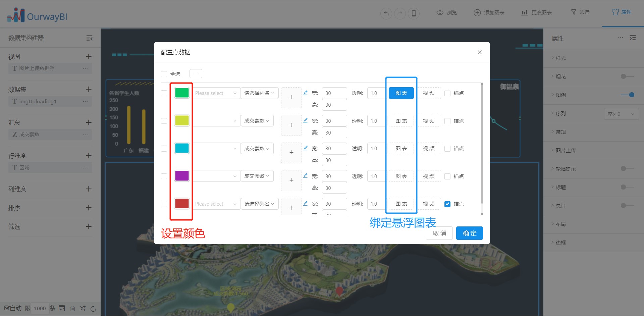Click the 取消 cancel button
This screenshot has height=316, width=644.
[439, 233]
